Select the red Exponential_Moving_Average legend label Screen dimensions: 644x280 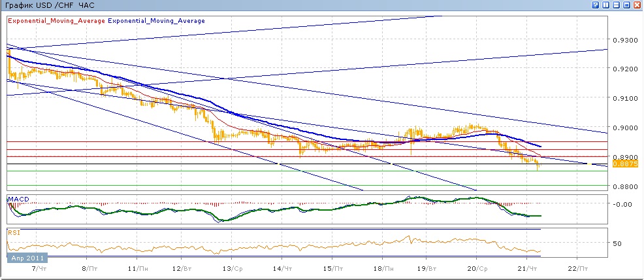[57, 20]
